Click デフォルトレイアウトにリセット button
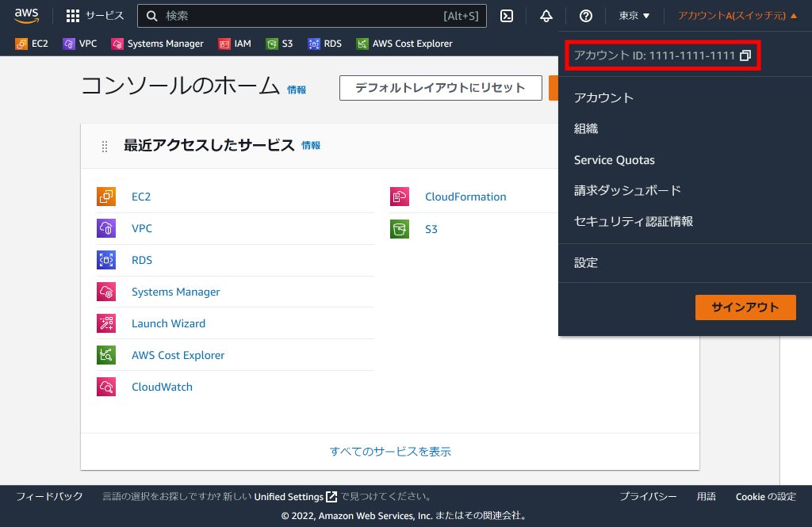Viewport: 812px width, 527px height. [441, 88]
